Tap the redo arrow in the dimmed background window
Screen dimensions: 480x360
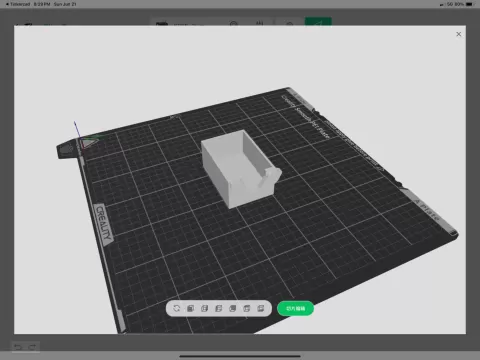(x=32, y=347)
